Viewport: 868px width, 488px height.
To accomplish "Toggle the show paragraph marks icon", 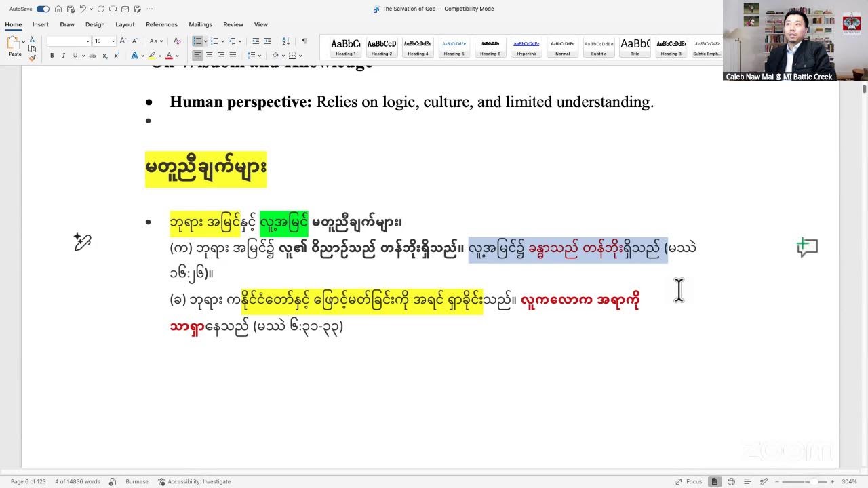I will point(304,41).
